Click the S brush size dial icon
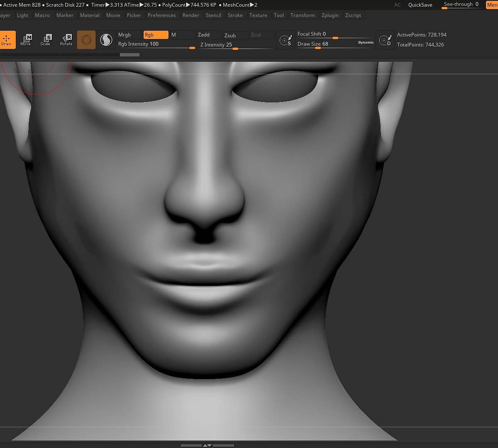This screenshot has height=448, width=498. [x=286, y=40]
